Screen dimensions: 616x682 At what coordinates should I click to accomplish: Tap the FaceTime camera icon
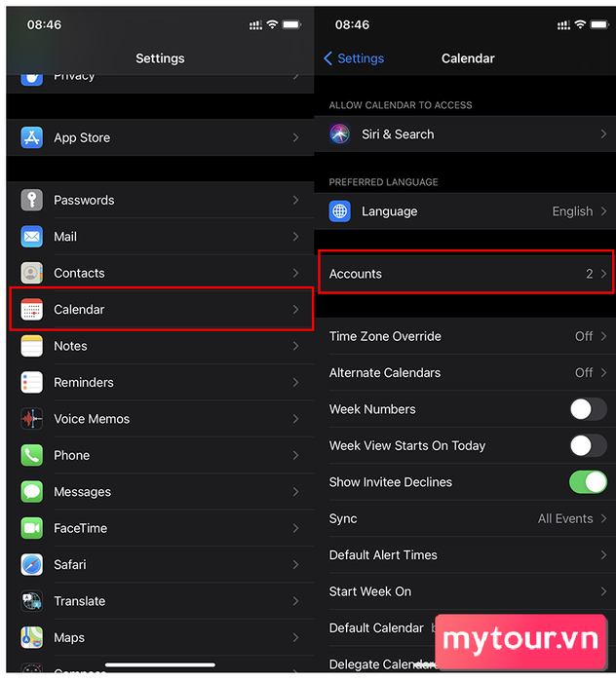[x=32, y=528]
